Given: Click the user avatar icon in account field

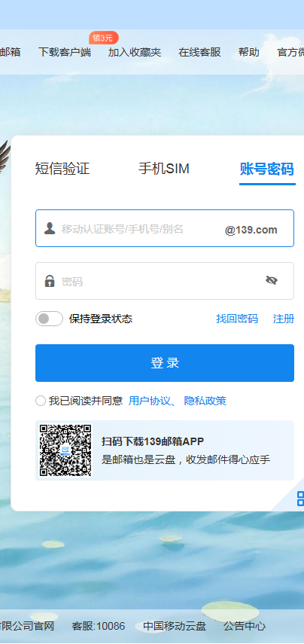Looking at the screenshot, I should pyautogui.click(x=50, y=228).
